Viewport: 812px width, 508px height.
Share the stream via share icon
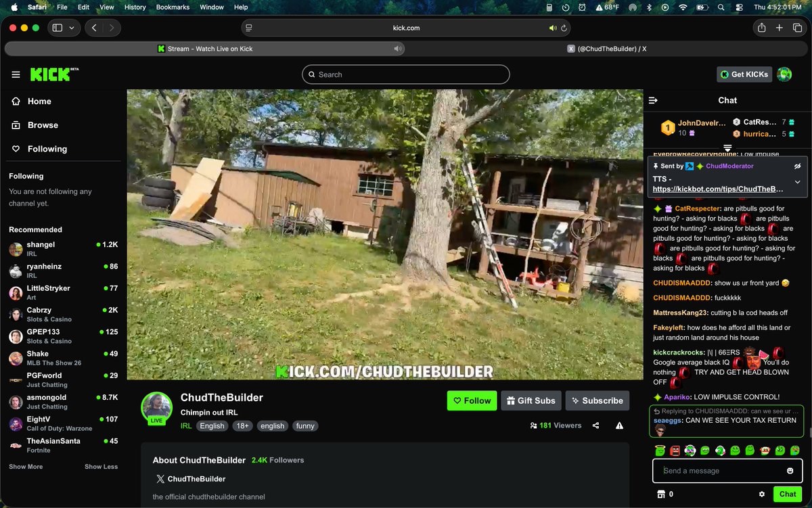(595, 425)
